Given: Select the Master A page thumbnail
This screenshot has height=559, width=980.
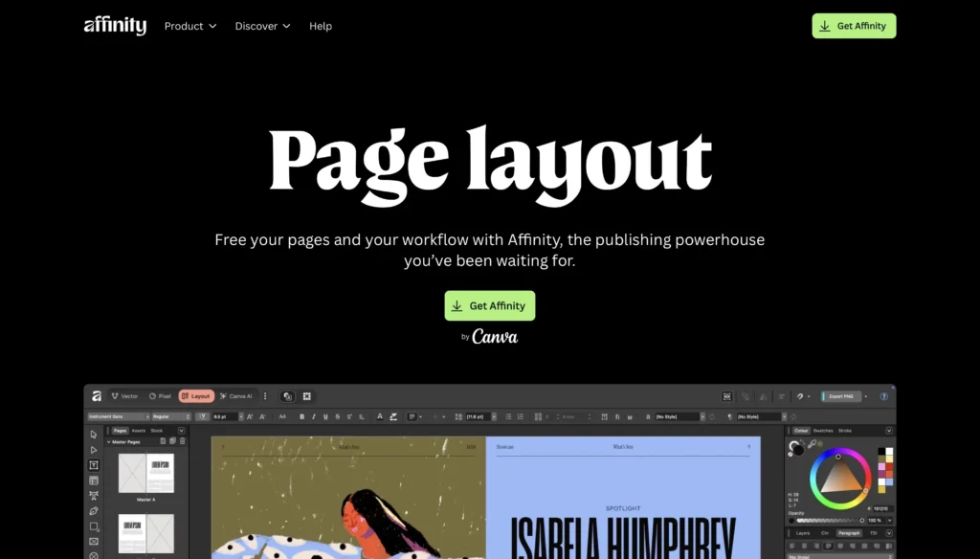Looking at the screenshot, I should point(146,474).
